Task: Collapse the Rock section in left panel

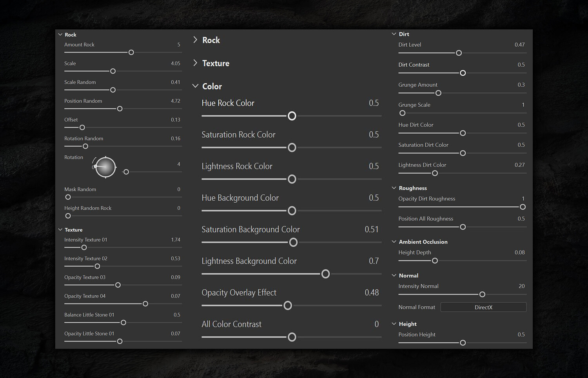Action: (60, 35)
